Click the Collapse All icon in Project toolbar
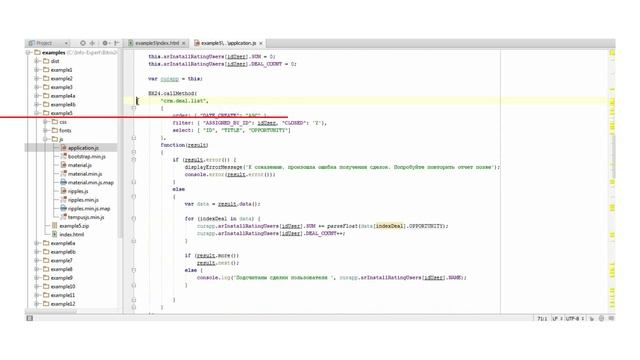Image resolution: width=640 pixels, height=360 pixels. click(x=93, y=43)
